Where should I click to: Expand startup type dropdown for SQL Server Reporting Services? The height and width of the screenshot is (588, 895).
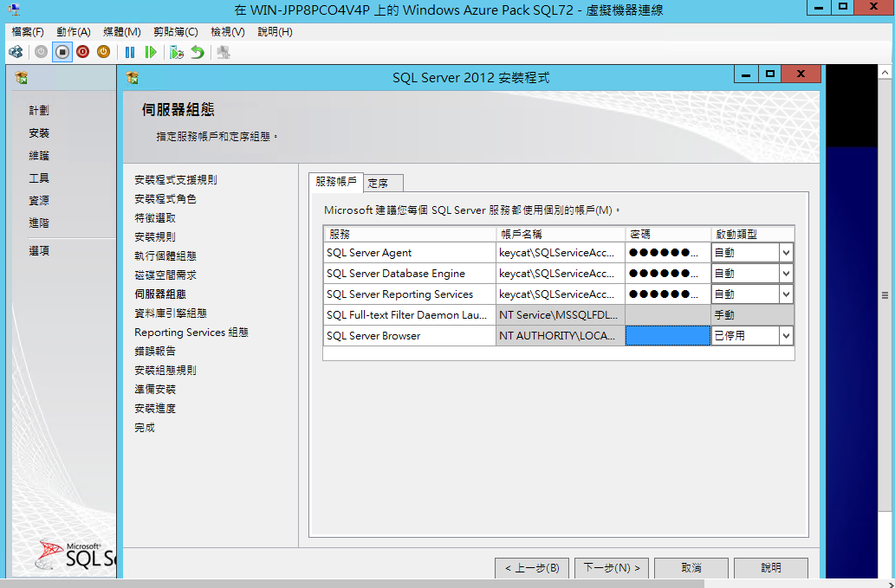pyautogui.click(x=786, y=294)
